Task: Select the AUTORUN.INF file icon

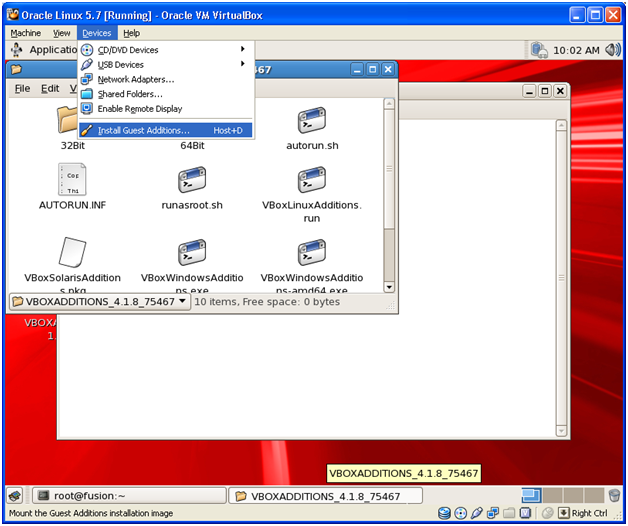Action: (x=72, y=179)
